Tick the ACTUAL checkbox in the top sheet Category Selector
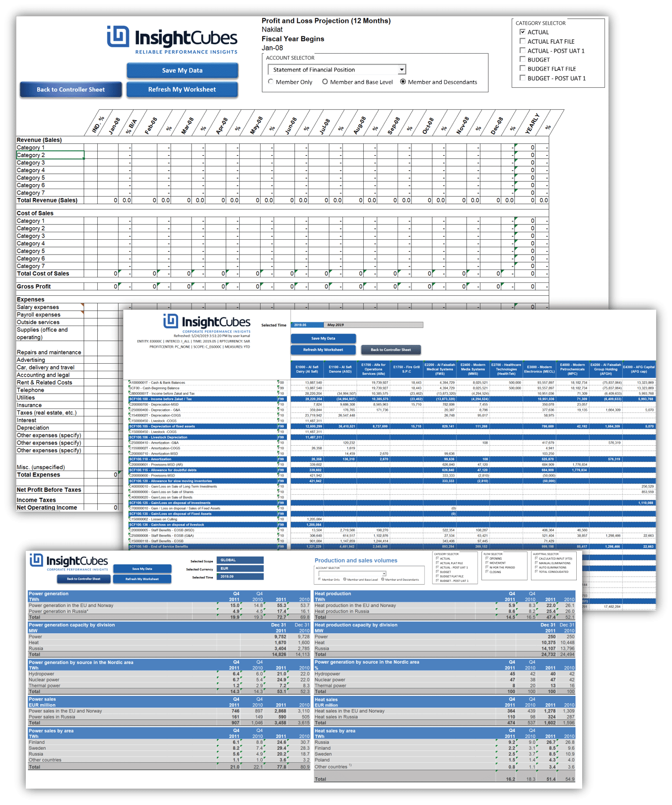Viewport: 672px width, 805px height. tap(522, 32)
